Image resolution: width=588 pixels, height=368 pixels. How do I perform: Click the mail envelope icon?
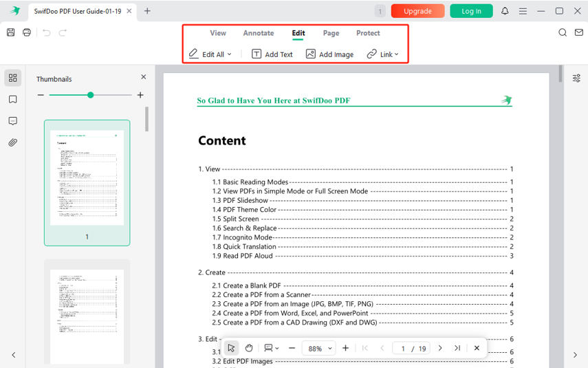tap(578, 32)
